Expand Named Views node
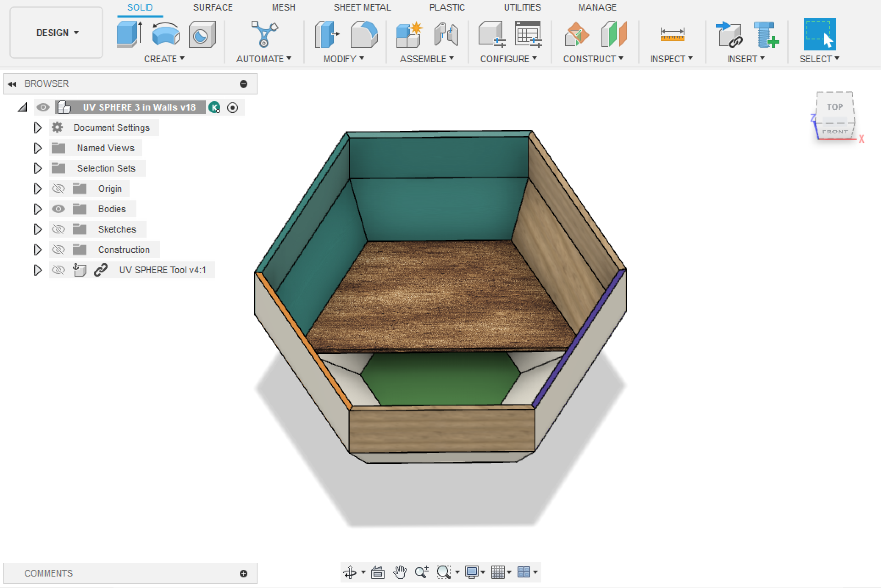Image resolution: width=881 pixels, height=588 pixels. point(38,148)
